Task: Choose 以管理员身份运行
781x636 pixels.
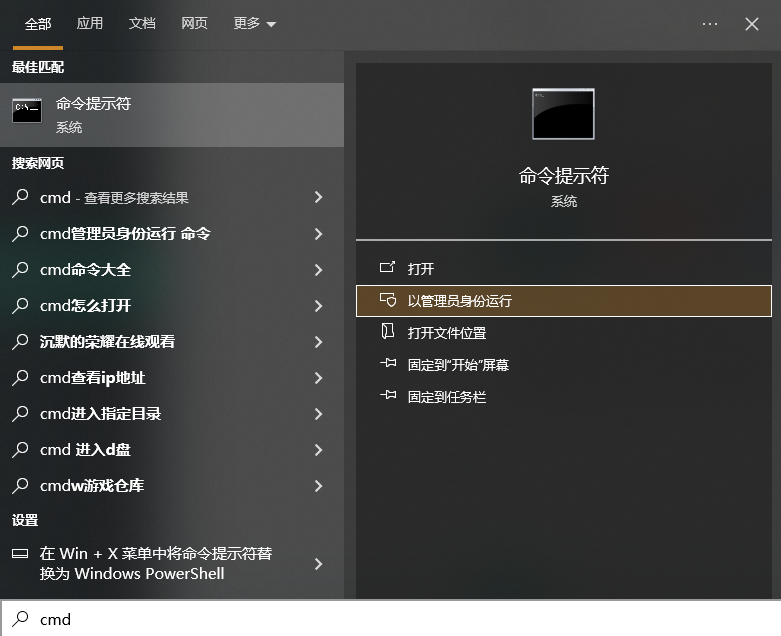Action: tap(564, 301)
